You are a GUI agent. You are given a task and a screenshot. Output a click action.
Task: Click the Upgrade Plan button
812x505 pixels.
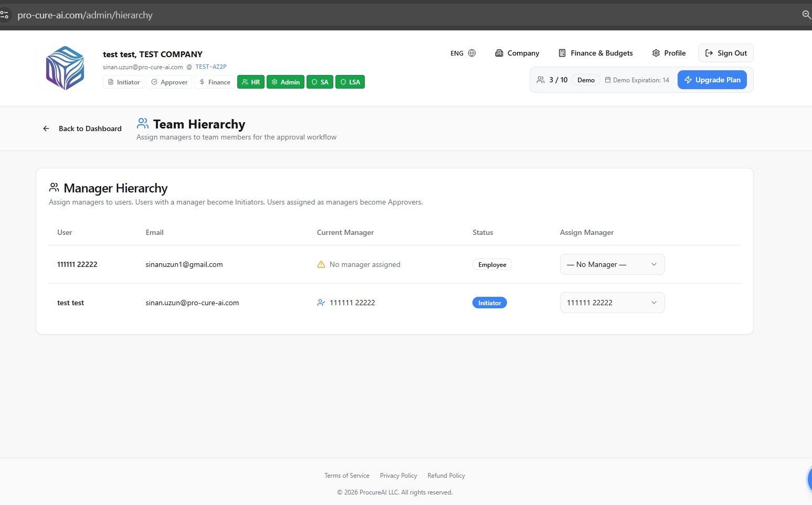point(712,80)
